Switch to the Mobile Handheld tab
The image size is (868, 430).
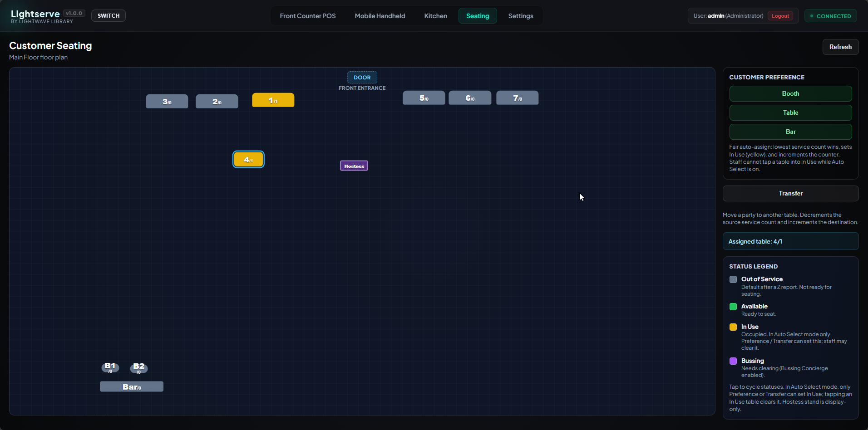click(x=380, y=16)
